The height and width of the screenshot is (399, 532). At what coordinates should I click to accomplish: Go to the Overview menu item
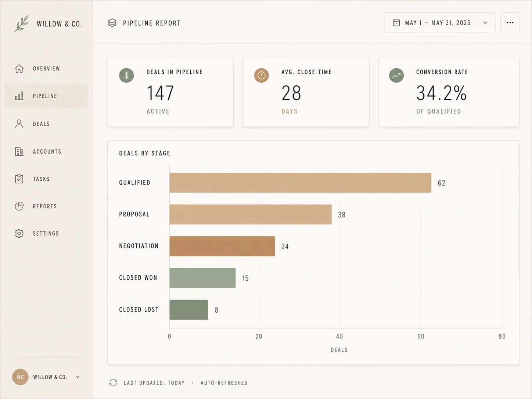[46, 69]
